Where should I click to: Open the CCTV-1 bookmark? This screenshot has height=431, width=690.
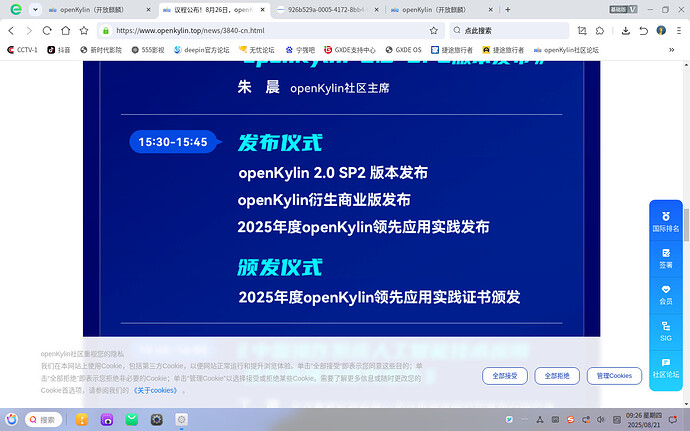pos(22,50)
